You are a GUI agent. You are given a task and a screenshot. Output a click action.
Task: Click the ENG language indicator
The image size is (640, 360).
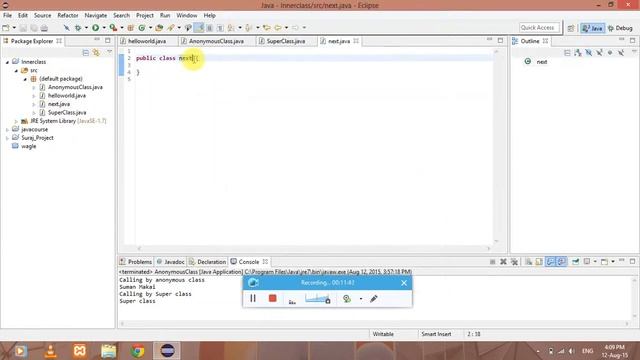point(587,351)
